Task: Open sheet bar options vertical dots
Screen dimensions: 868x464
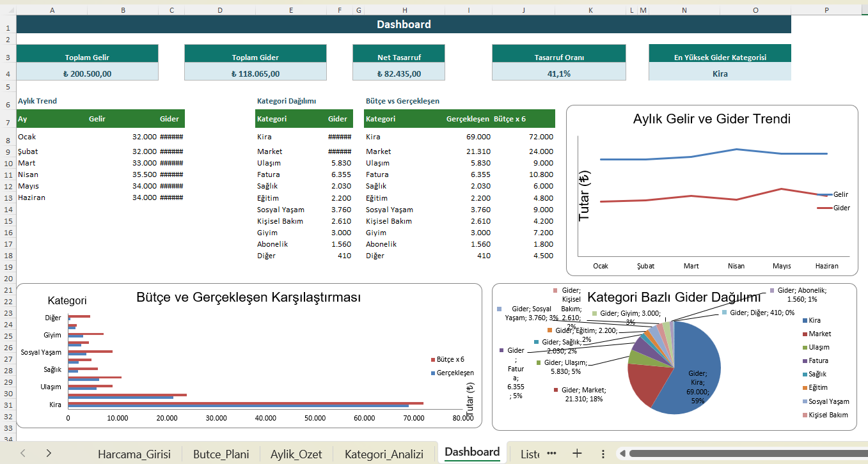Action: [x=603, y=453]
